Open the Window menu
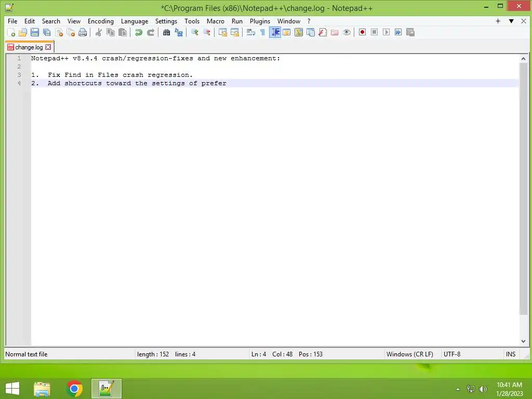Image resolution: width=532 pixels, height=399 pixels. [289, 21]
